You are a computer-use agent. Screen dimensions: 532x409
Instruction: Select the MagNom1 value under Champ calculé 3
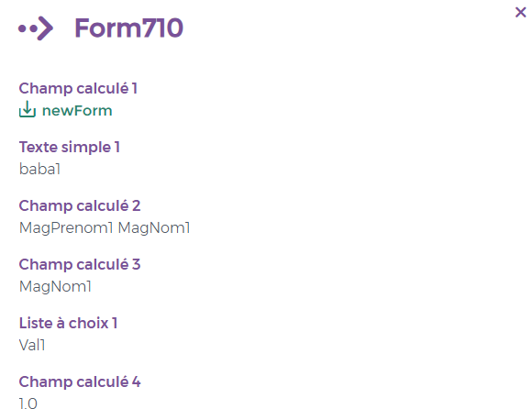point(55,286)
